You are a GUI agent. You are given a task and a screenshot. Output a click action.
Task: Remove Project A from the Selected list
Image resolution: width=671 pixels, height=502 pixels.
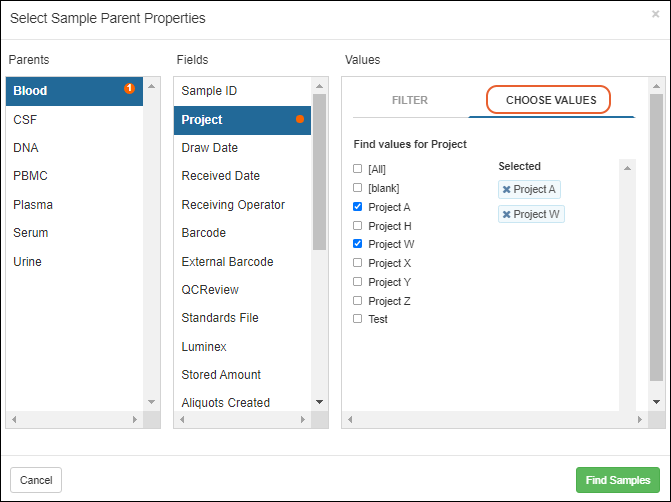tap(507, 190)
